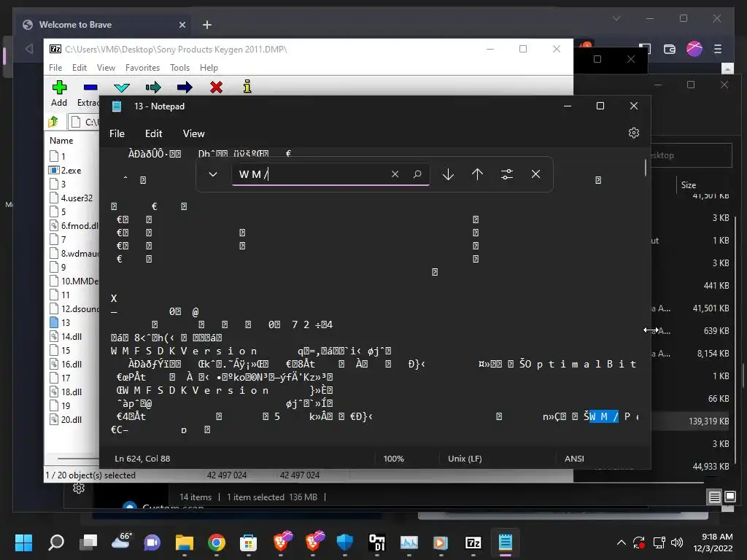Open taskbar Search
This screenshot has height=560, width=747.
(x=56, y=542)
